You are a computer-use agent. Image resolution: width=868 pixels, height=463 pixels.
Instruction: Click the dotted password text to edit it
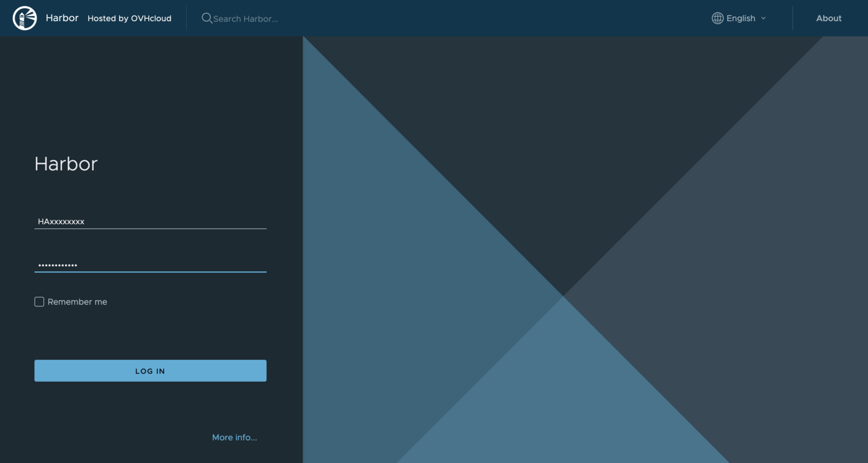click(x=57, y=264)
